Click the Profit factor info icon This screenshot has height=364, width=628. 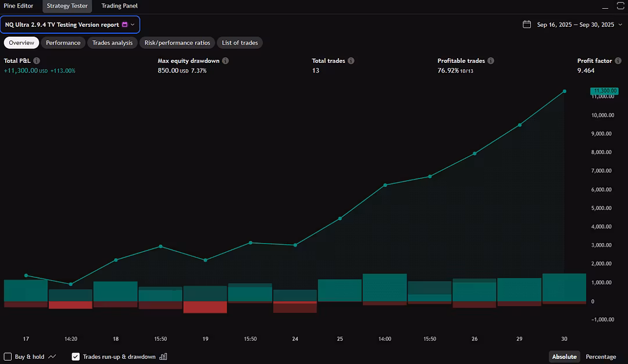[618, 61]
